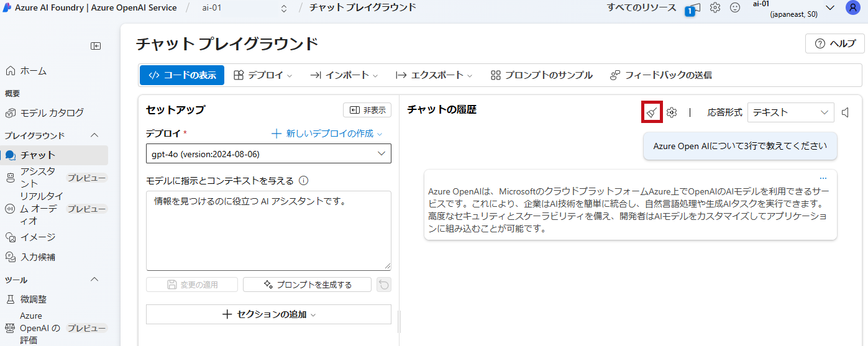This screenshot has height=346, width=868.
Task: Click the Azure OpenAI response text
Action: pyautogui.click(x=628, y=210)
